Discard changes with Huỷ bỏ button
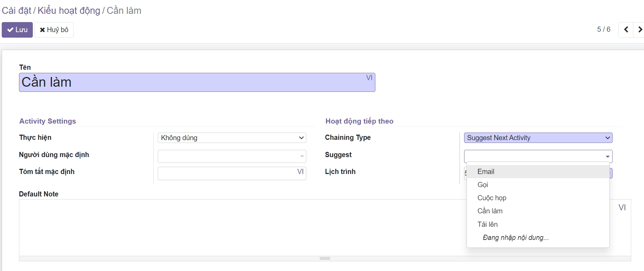The height and width of the screenshot is (271, 644). [54, 30]
